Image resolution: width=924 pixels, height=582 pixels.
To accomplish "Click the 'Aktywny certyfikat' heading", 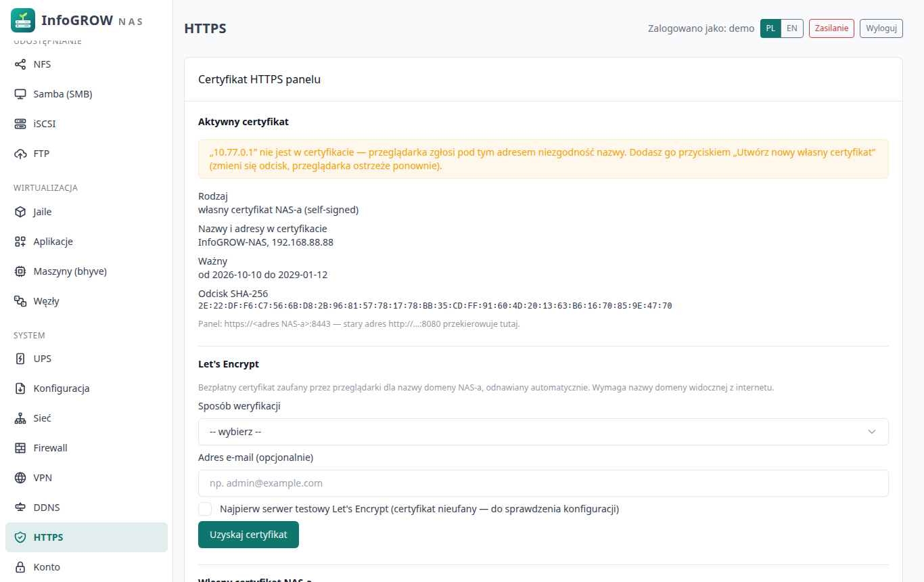I will coord(244,122).
